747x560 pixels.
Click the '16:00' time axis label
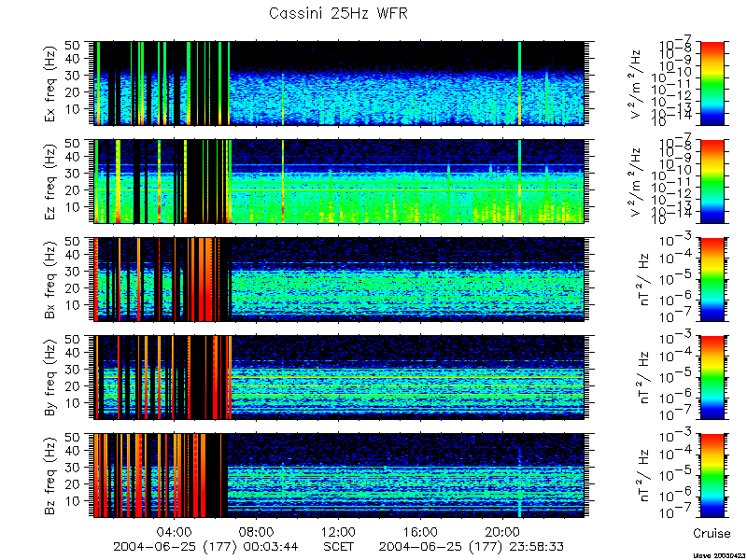click(421, 531)
